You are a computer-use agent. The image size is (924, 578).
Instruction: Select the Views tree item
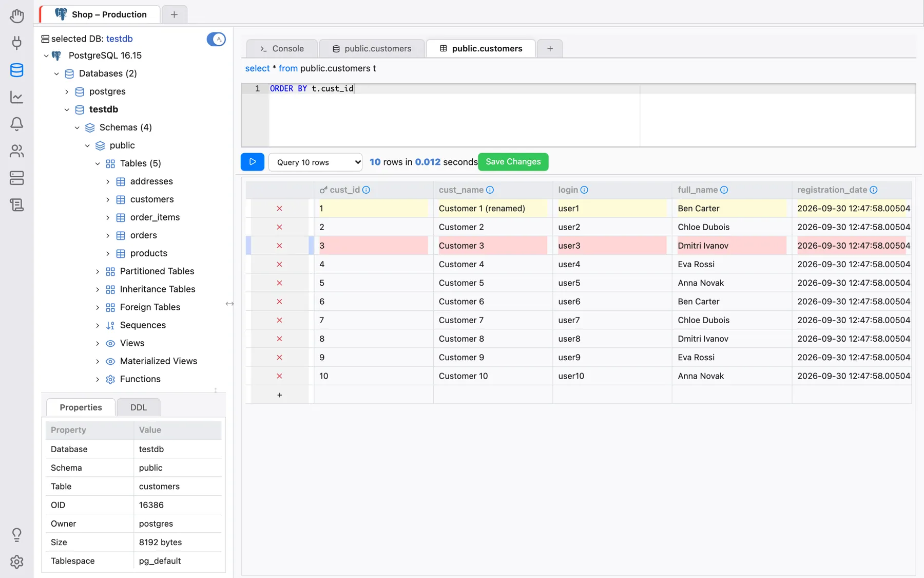pyautogui.click(x=132, y=343)
